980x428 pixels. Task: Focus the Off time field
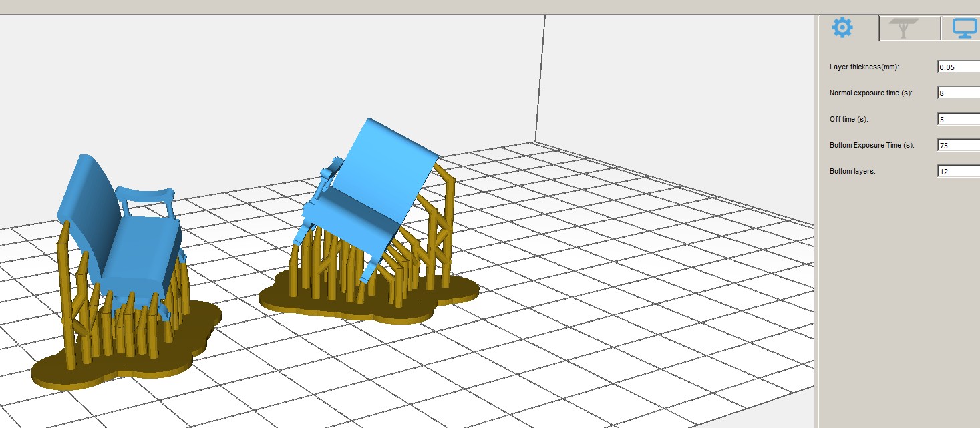point(958,120)
